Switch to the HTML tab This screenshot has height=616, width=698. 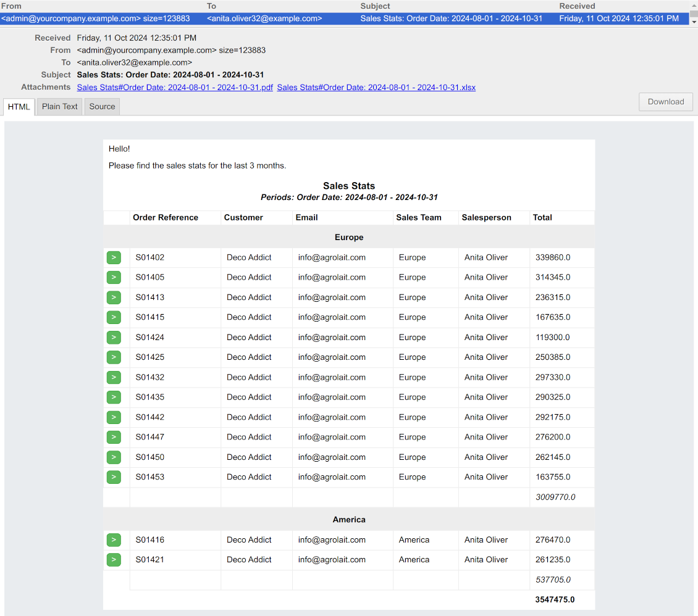click(19, 107)
